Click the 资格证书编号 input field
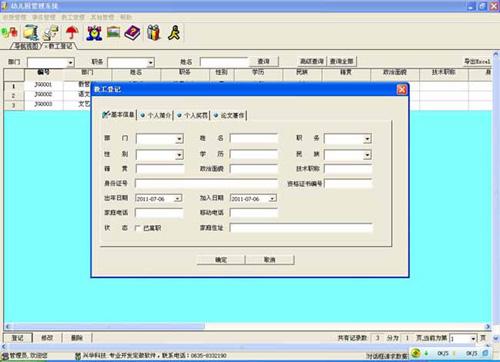This screenshot has width=500, height=362. [x=348, y=184]
